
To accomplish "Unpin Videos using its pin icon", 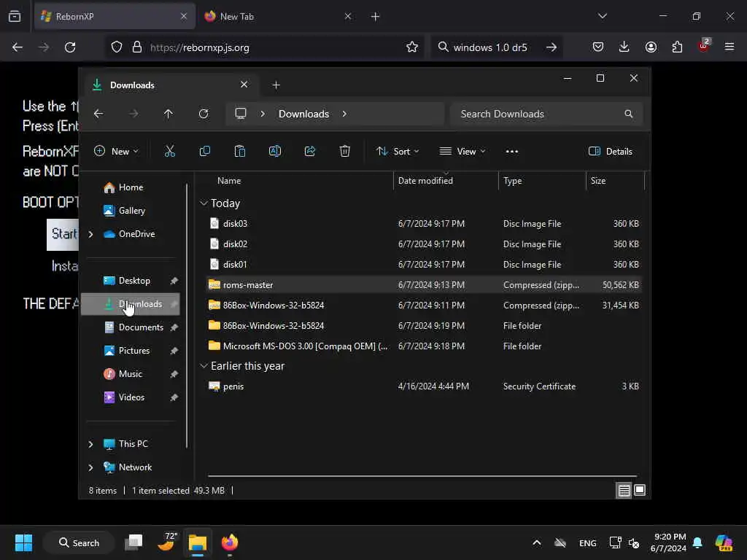I will click(174, 397).
